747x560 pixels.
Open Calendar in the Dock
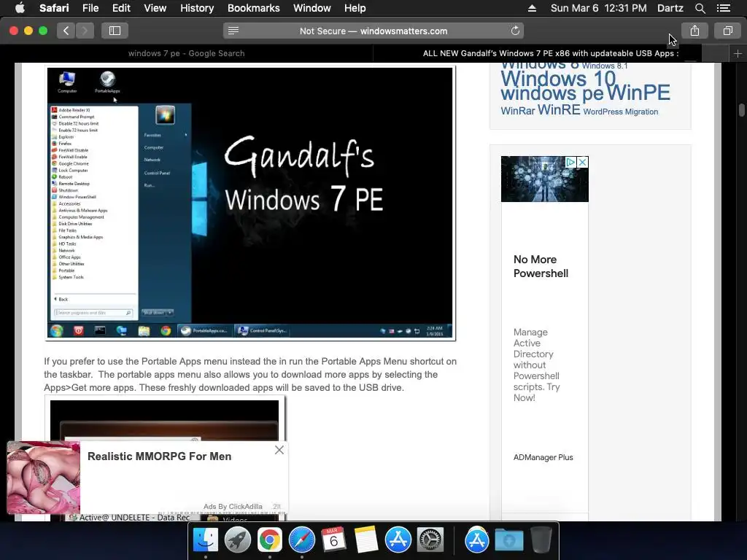(x=333, y=540)
